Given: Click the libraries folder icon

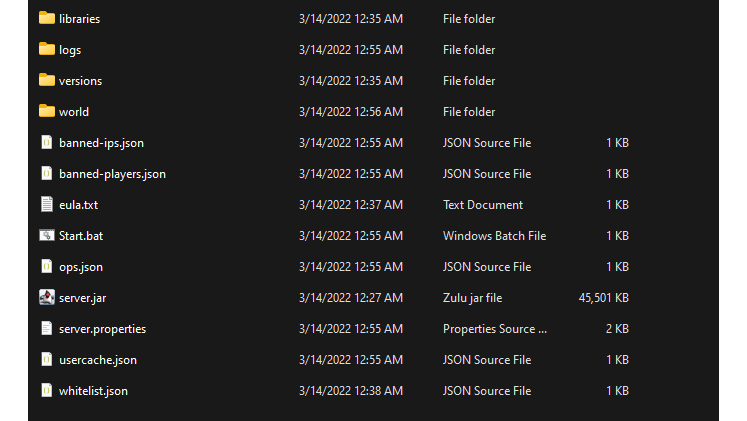Looking at the screenshot, I should pos(46,18).
